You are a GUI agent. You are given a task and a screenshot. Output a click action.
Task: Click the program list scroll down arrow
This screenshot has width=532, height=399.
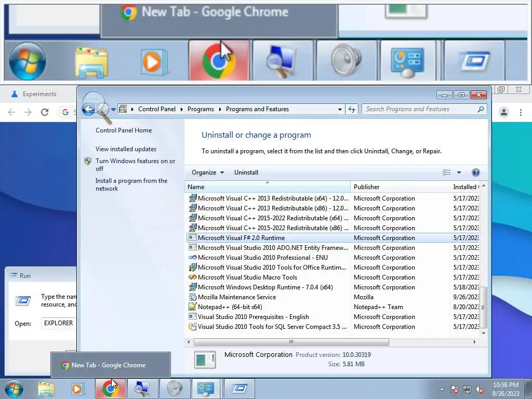tap(484, 334)
